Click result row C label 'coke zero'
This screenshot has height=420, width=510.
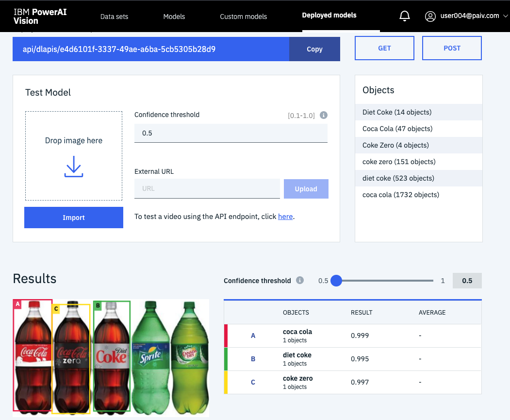click(297, 378)
